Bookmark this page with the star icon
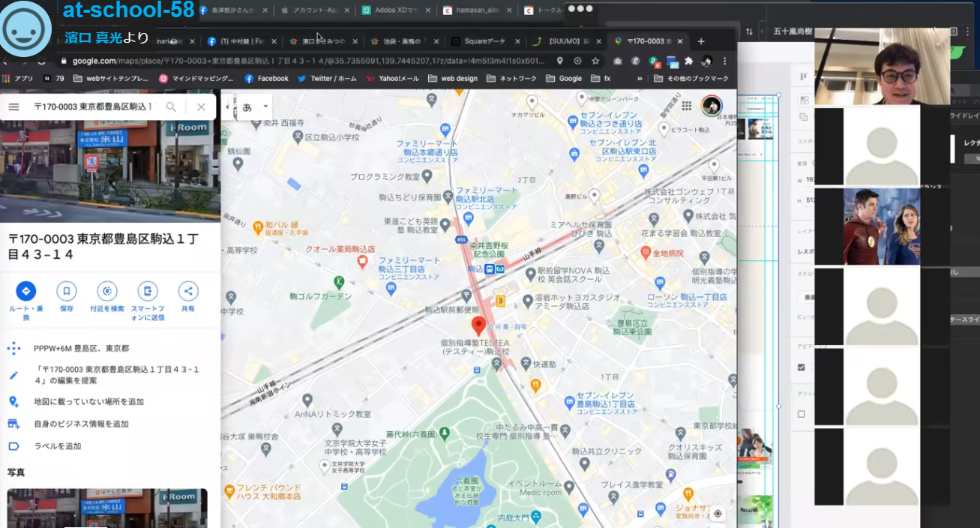Image resolution: width=980 pixels, height=528 pixels. (595, 61)
